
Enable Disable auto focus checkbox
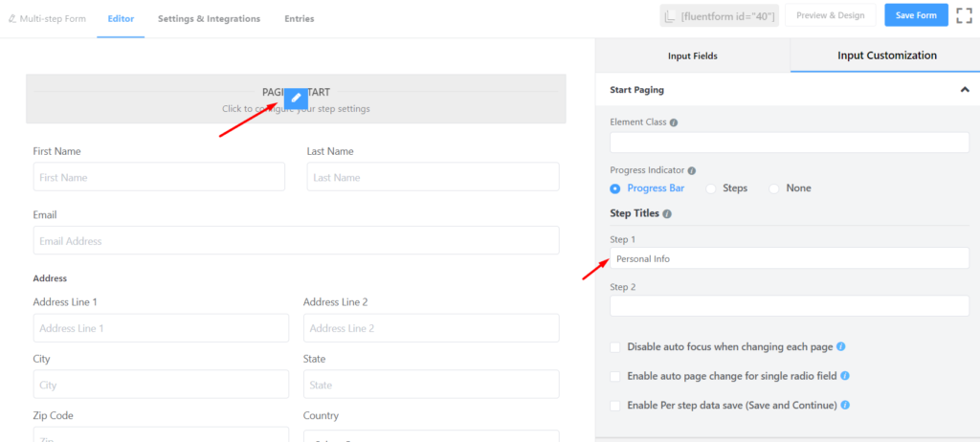click(x=615, y=347)
